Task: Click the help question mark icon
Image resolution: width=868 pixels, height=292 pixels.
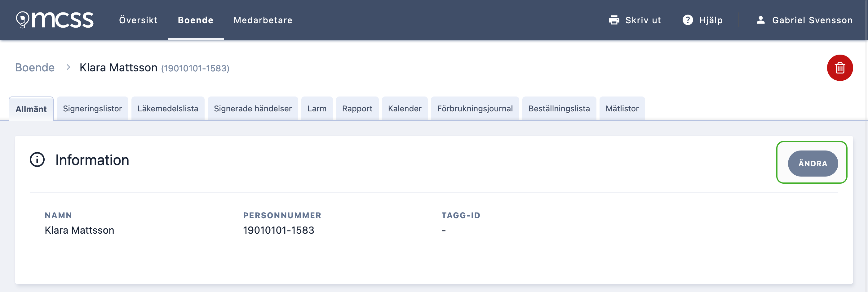Action: click(x=688, y=20)
